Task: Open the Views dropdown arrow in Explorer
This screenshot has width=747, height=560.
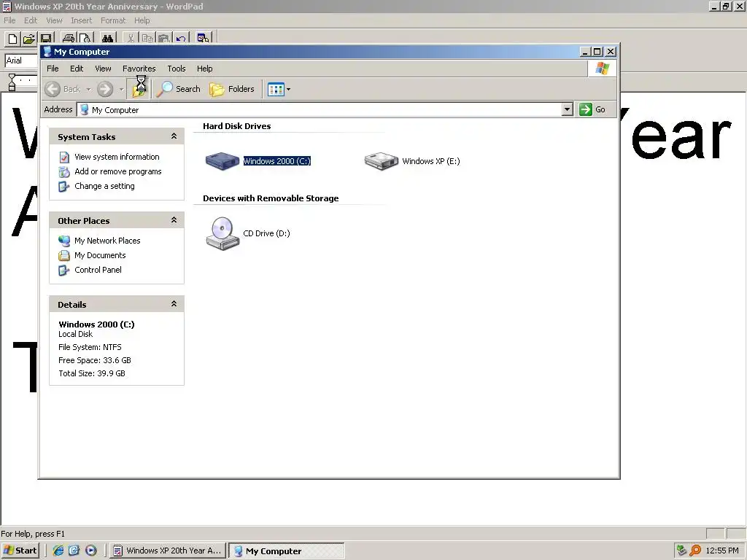Action: [288, 89]
